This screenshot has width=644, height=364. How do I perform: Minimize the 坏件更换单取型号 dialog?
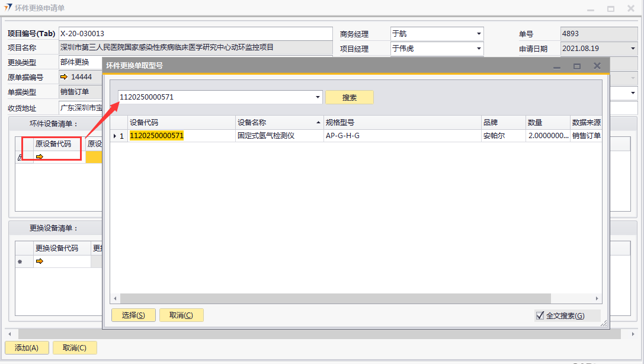557,66
